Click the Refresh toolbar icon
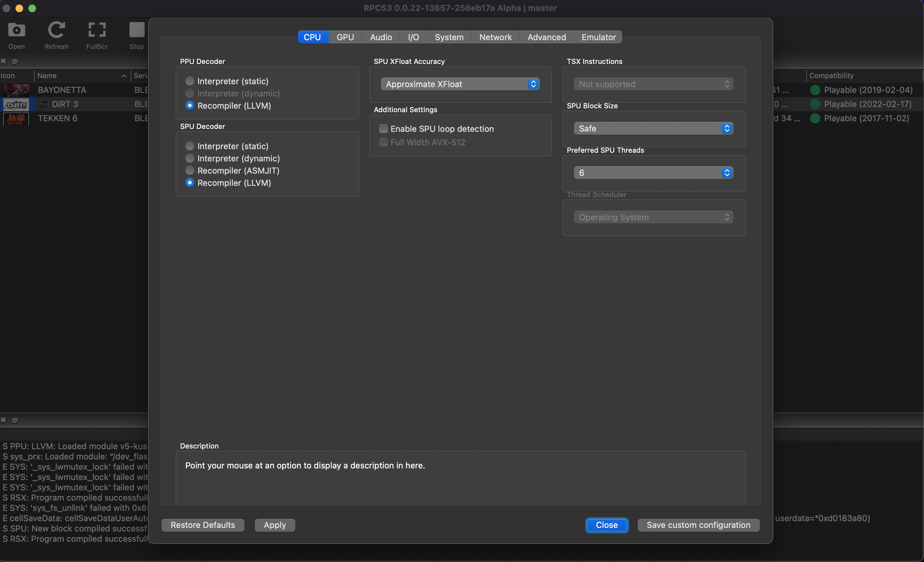 click(56, 30)
